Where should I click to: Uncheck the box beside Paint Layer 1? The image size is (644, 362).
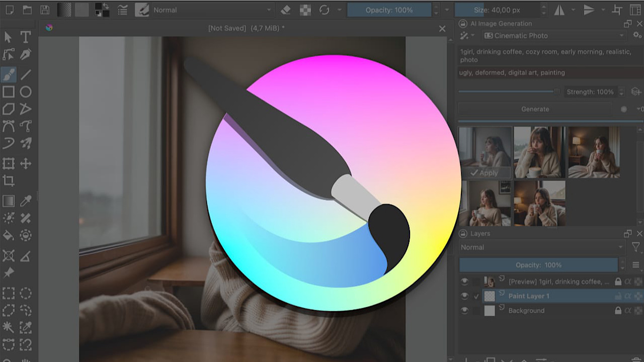[x=476, y=296]
